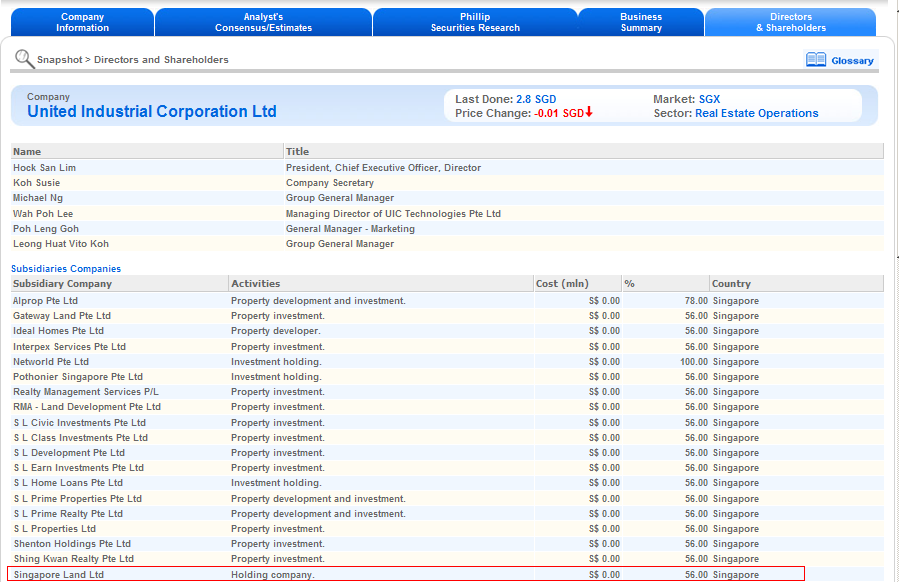This screenshot has height=582, width=899.
Task: Select S L Development Pte Ltd
Action: tap(69, 452)
